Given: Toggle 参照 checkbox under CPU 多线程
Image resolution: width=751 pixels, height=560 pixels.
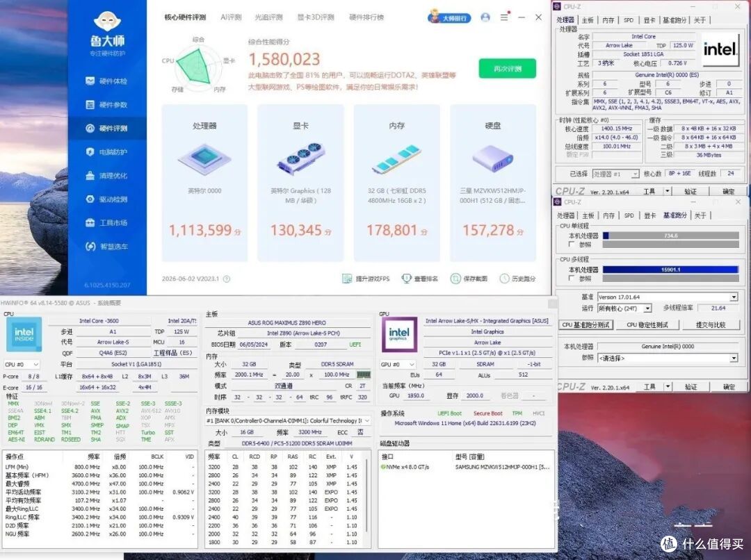Looking at the screenshot, I should (x=571, y=278).
